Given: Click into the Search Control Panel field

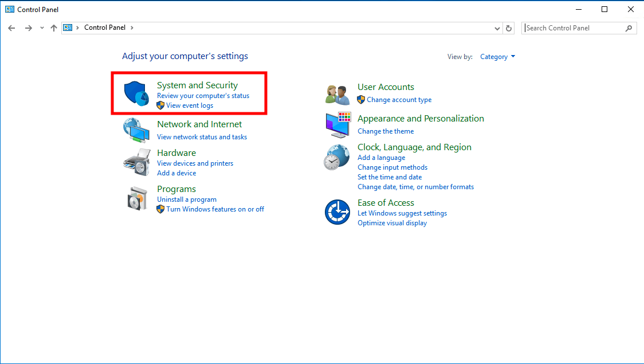Looking at the screenshot, I should [573, 28].
